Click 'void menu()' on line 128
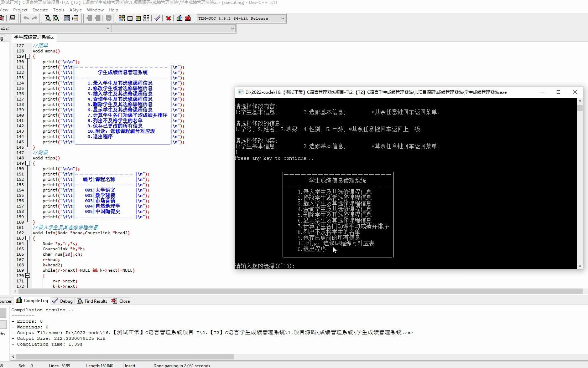The width and height of the screenshot is (588, 368). [x=46, y=51]
